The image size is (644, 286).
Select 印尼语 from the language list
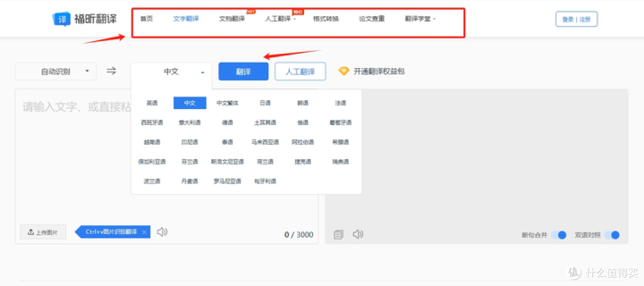190,142
